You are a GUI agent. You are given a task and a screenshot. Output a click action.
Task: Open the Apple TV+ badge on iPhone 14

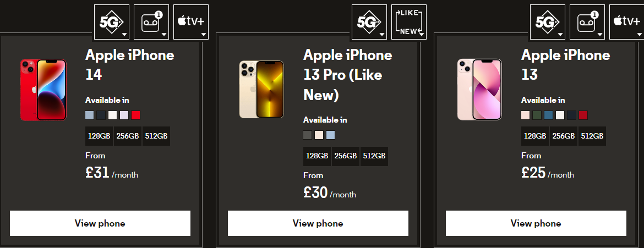[x=191, y=22]
